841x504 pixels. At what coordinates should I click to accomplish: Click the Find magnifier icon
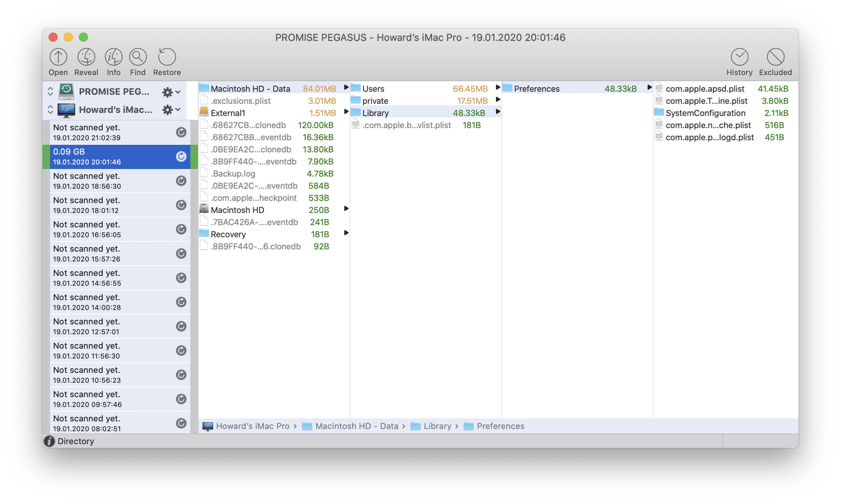tap(138, 57)
